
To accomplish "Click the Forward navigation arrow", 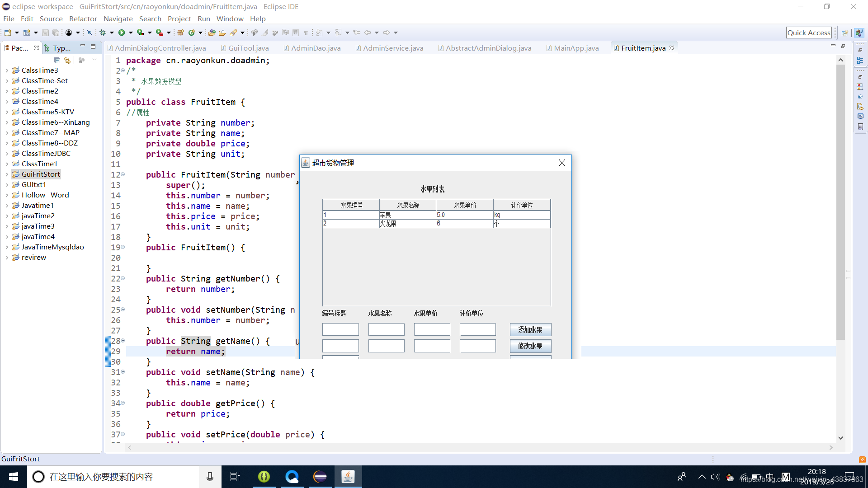I will point(387,33).
